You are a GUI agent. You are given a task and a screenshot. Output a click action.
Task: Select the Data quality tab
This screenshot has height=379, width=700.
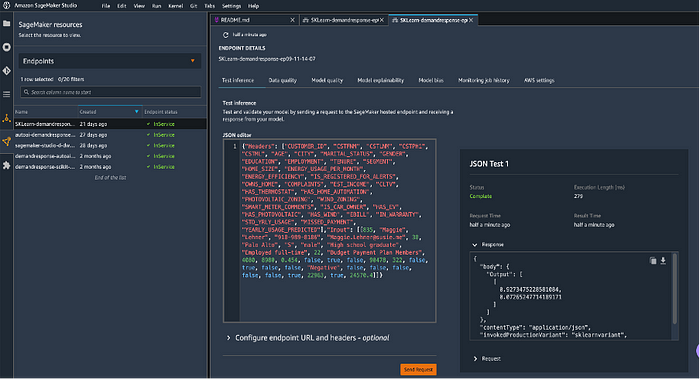(283, 80)
